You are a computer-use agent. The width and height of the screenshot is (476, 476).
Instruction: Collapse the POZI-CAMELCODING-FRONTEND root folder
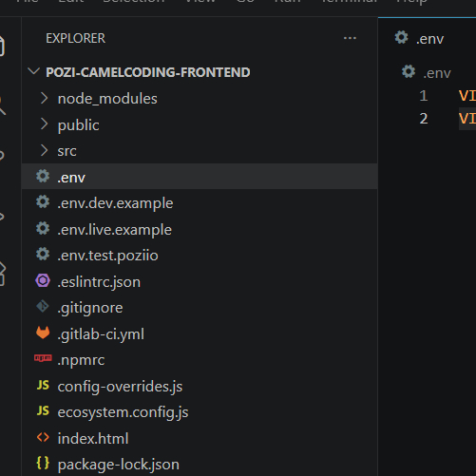point(33,71)
